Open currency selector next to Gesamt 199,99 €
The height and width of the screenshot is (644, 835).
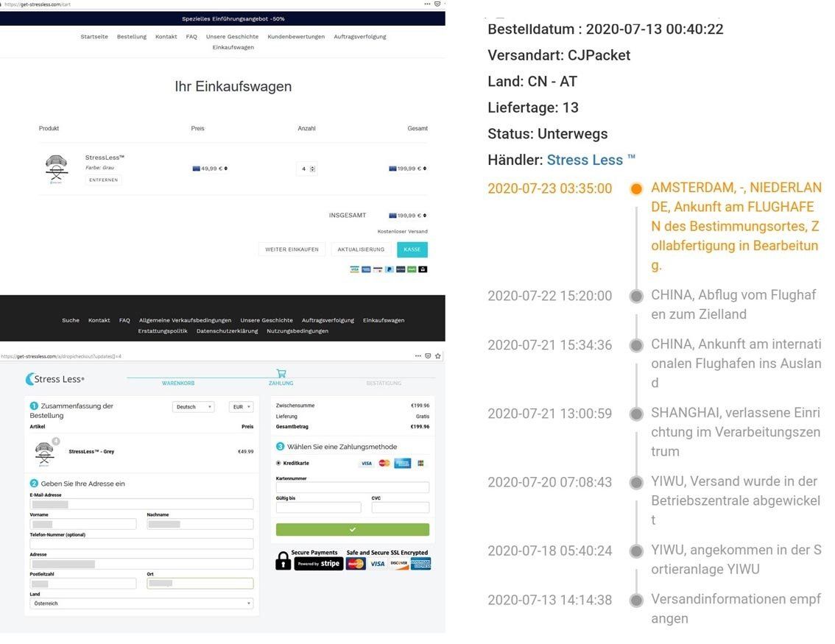424,169
